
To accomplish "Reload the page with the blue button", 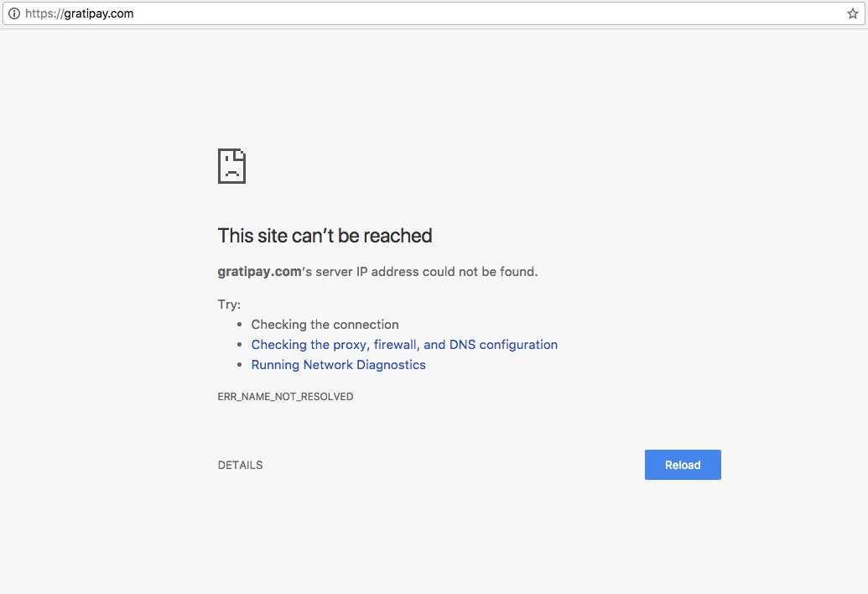I will click(683, 465).
